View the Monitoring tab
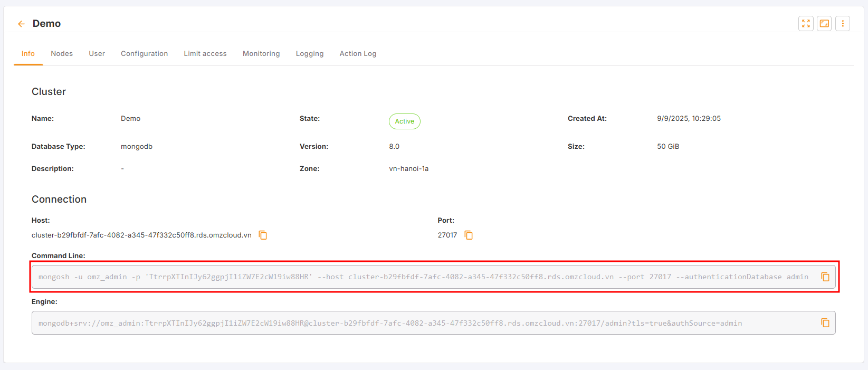The height and width of the screenshot is (370, 868). (261, 54)
